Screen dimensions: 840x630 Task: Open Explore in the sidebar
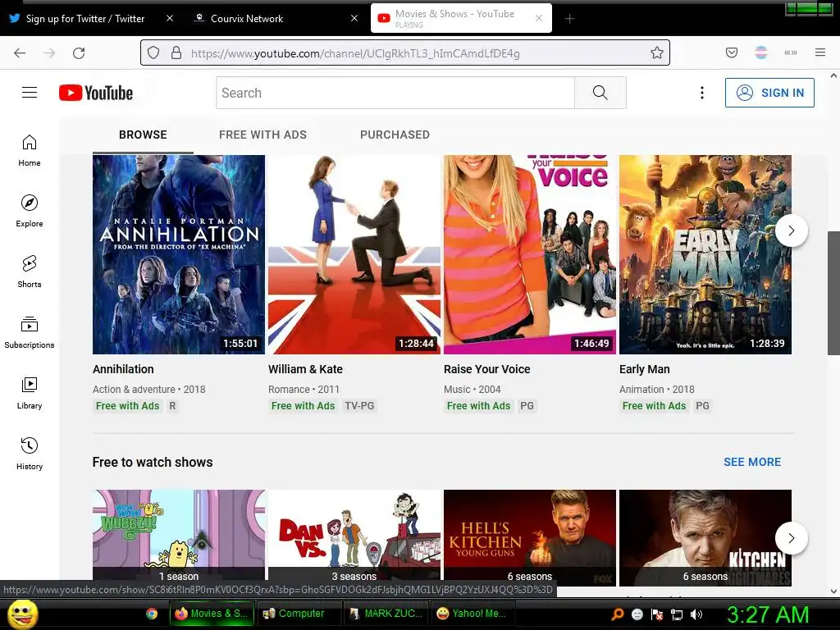[30, 211]
